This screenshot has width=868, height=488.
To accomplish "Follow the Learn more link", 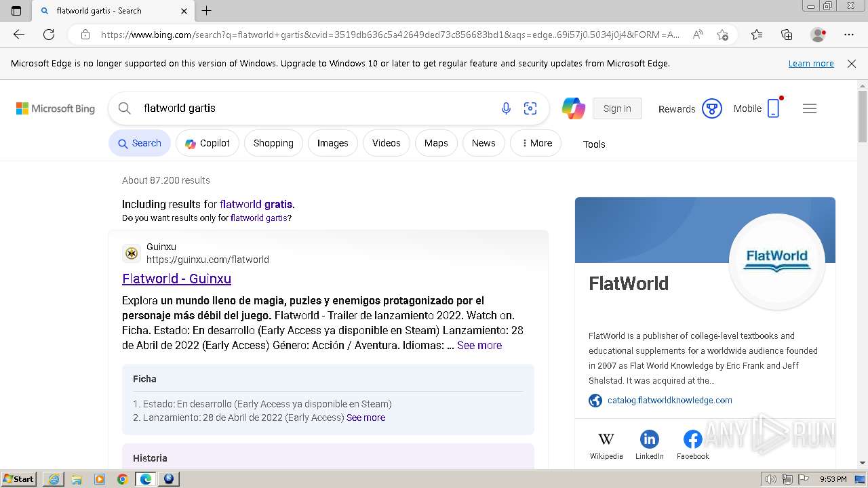I will [x=811, y=64].
